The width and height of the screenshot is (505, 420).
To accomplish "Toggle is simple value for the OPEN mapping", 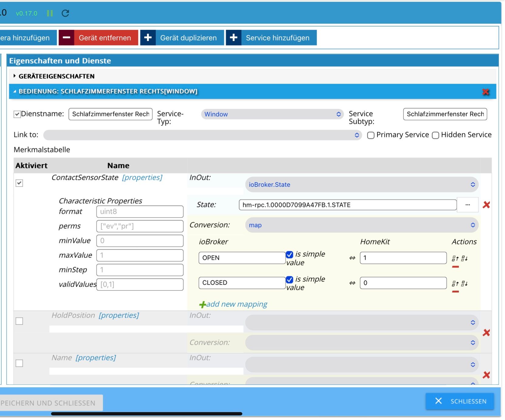I will 289,254.
